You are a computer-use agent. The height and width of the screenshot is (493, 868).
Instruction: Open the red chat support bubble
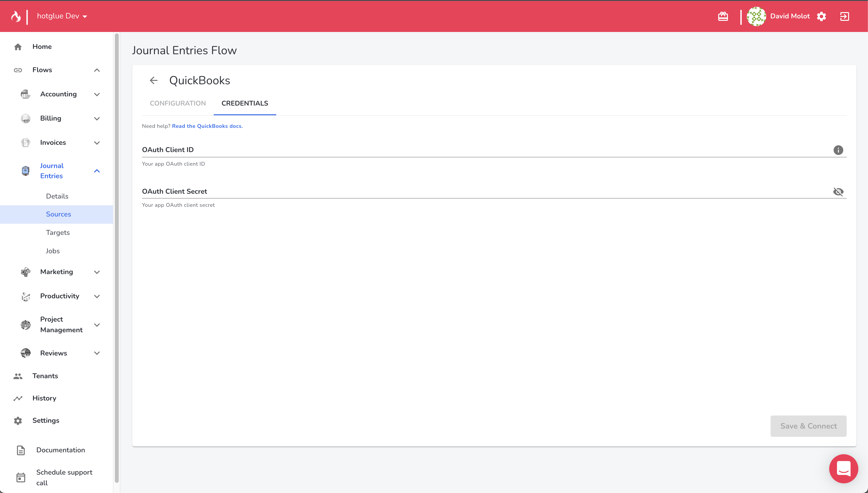click(x=843, y=469)
